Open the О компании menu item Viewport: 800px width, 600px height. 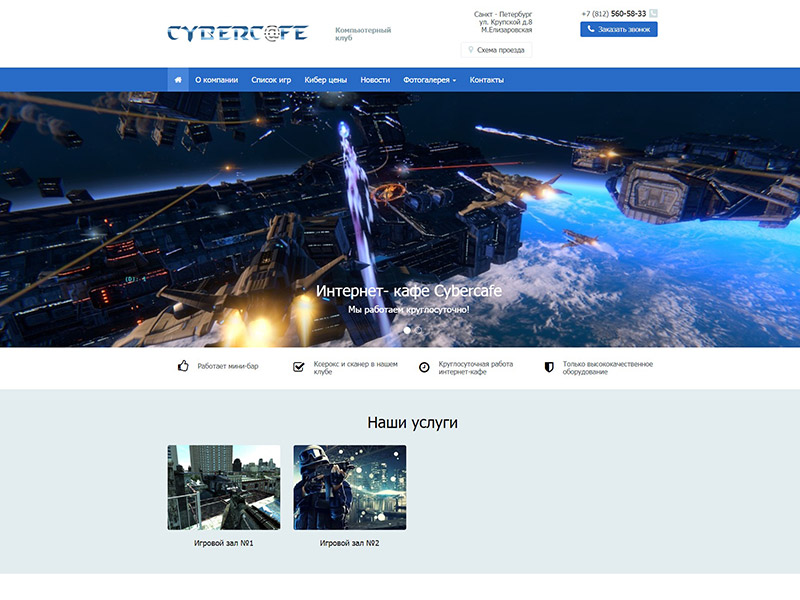(216, 80)
